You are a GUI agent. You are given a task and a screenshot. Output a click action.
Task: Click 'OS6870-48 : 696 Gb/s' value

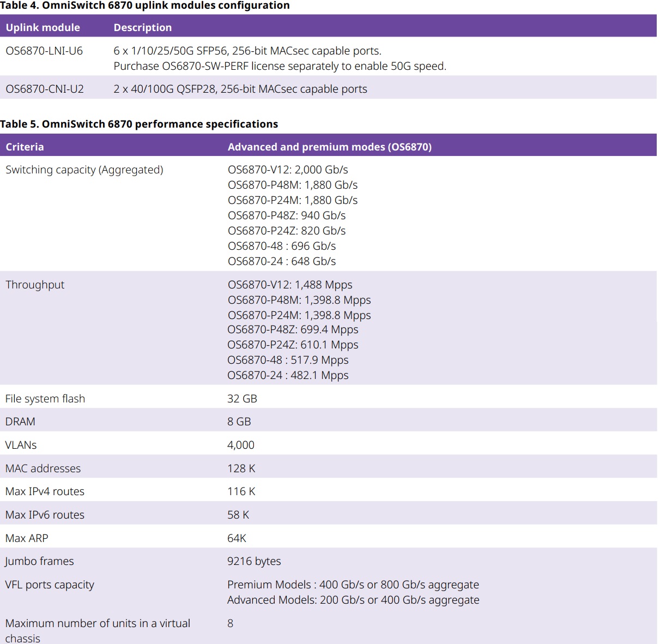282,246
